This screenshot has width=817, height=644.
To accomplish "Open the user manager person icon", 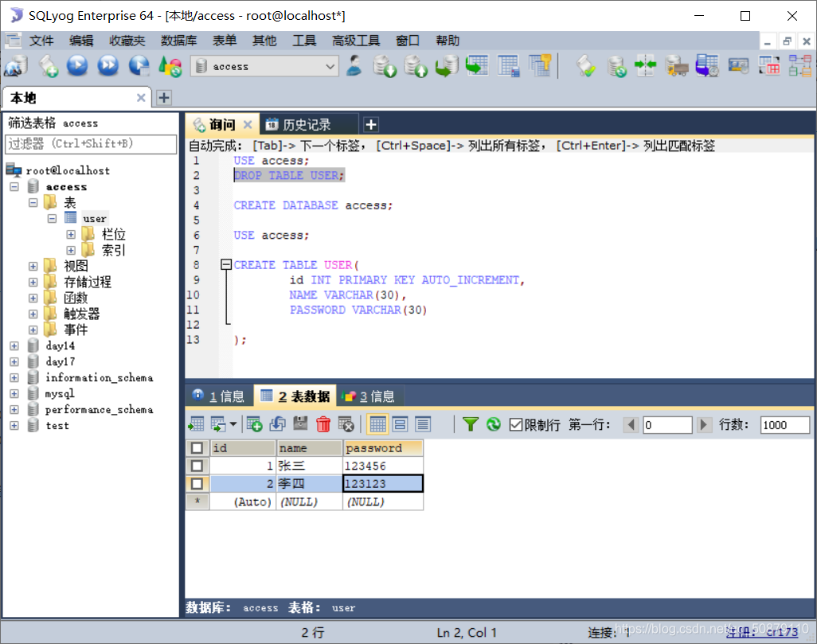I will 354,66.
